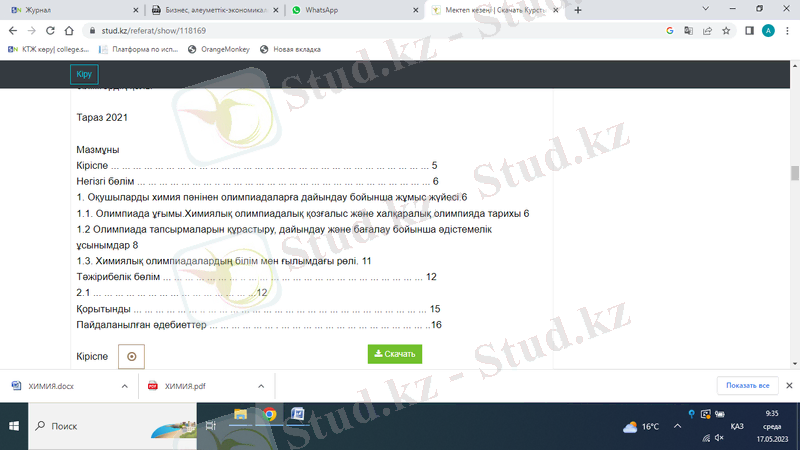
Task: Open the OrangeMonkey bookmark
Action: click(x=219, y=49)
